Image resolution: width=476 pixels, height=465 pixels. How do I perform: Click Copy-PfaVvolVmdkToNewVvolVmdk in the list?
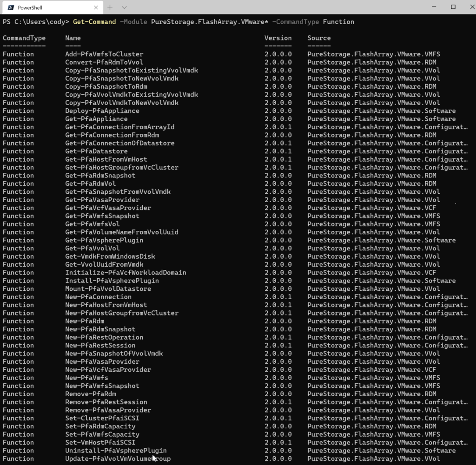pyautogui.click(x=122, y=103)
